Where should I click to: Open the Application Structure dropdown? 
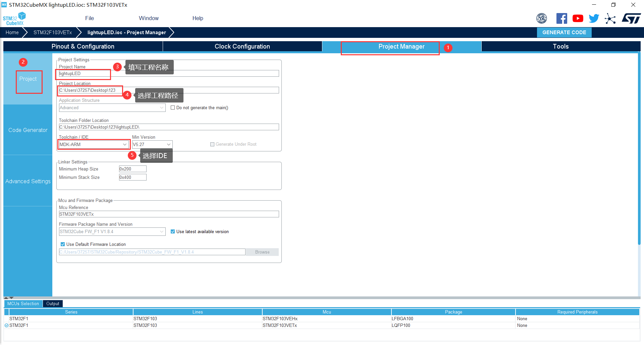point(112,108)
